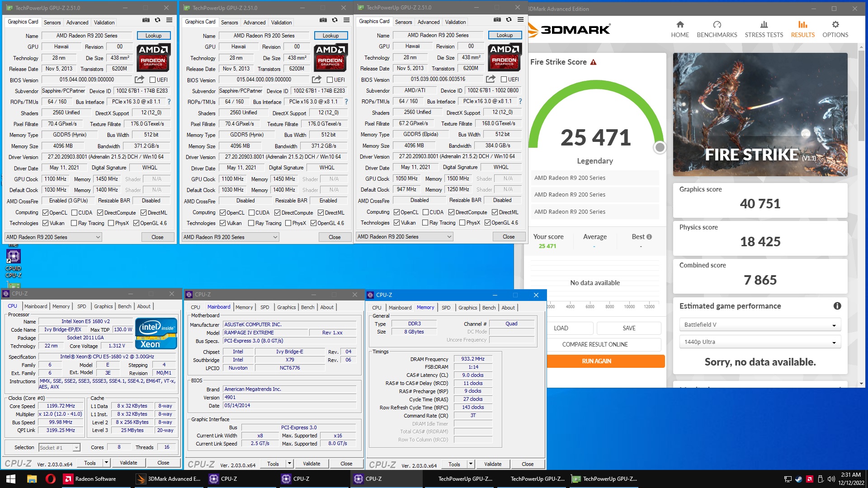The width and height of the screenshot is (868, 488).
Task: Click BIOS share icon in first GPU-Z window
Action: 139,80
